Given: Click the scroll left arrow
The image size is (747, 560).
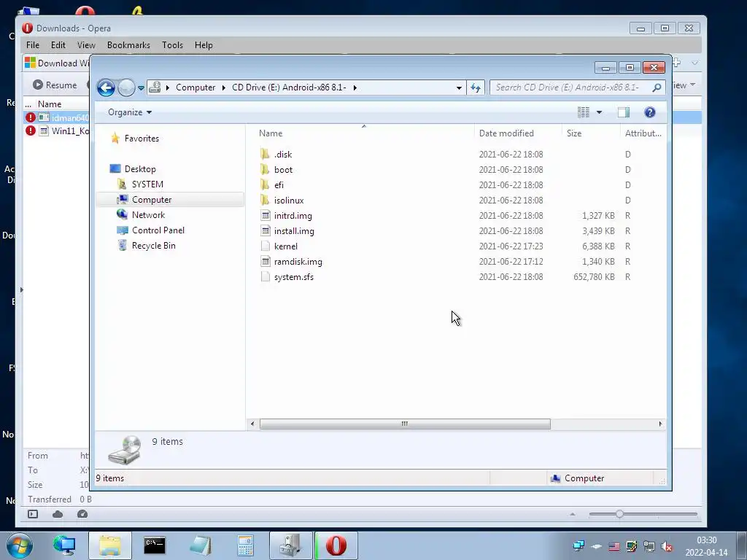Looking at the screenshot, I should click(x=252, y=424).
